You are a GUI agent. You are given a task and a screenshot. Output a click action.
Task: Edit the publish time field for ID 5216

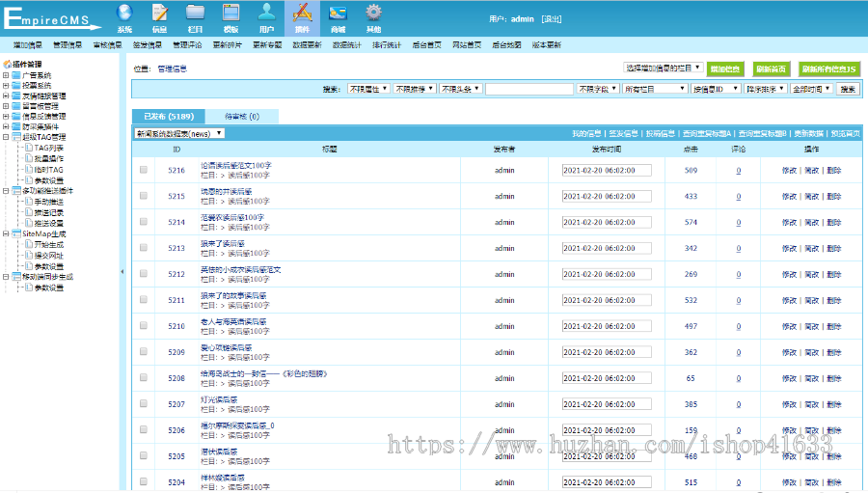607,170
